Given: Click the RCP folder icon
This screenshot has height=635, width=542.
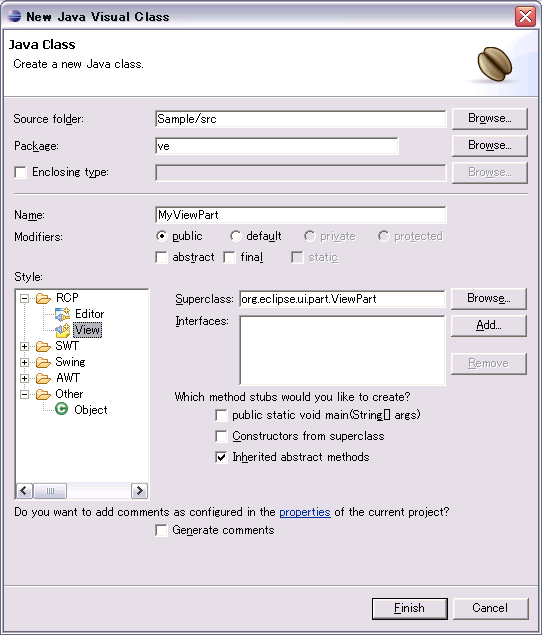Looking at the screenshot, I should (x=43, y=298).
